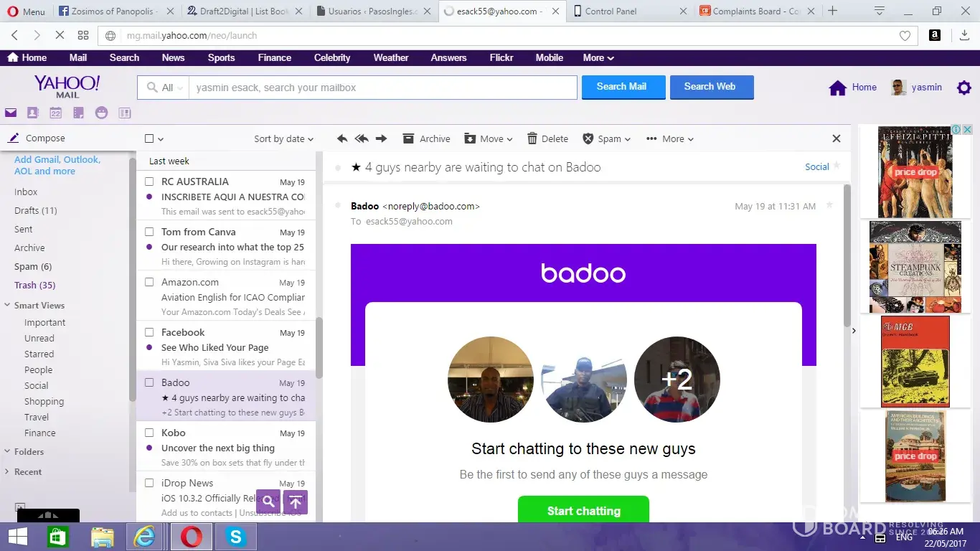980x551 pixels.
Task: Open the Messenger smiley icon
Action: tap(101, 113)
